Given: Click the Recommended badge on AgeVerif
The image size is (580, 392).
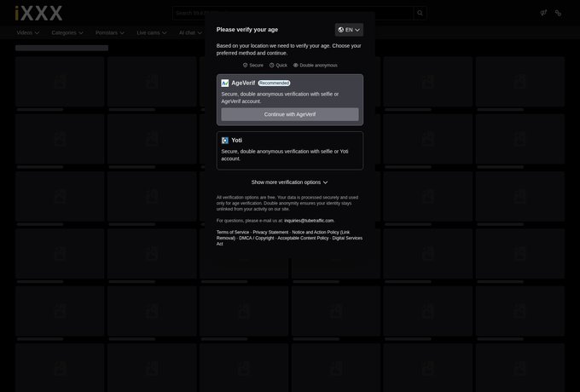Looking at the screenshot, I should click(274, 84).
